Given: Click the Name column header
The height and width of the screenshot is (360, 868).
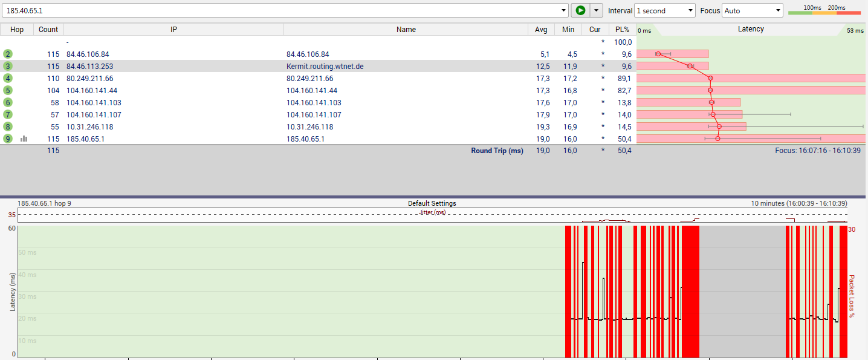Looking at the screenshot, I should (x=406, y=30).
